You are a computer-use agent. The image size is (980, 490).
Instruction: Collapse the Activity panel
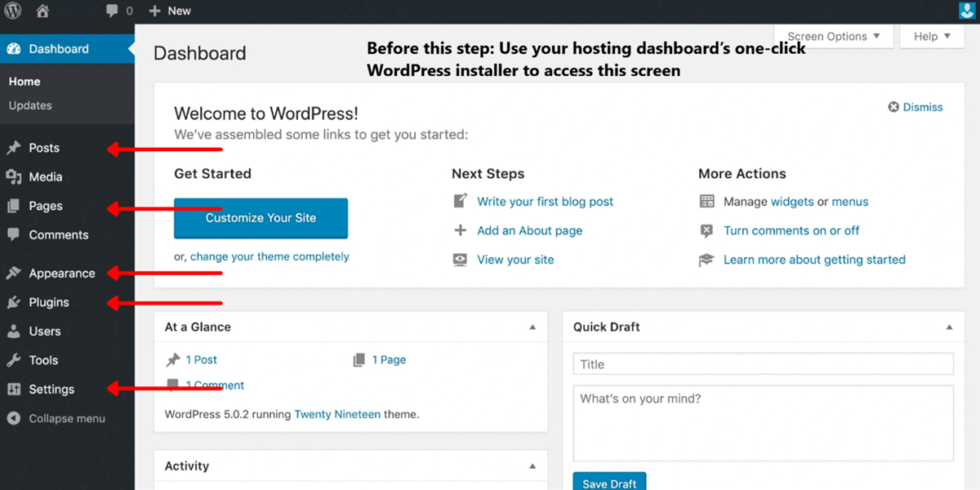tap(532, 466)
